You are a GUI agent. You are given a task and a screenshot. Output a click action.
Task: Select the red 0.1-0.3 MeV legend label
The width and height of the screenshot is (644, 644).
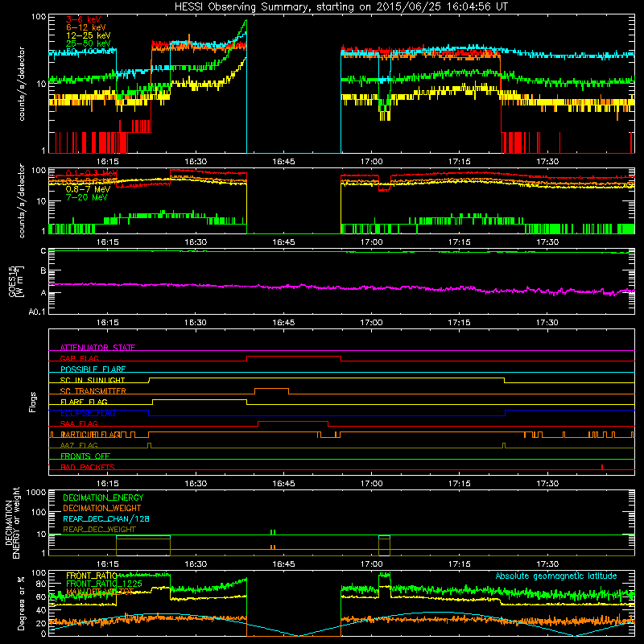pos(92,173)
